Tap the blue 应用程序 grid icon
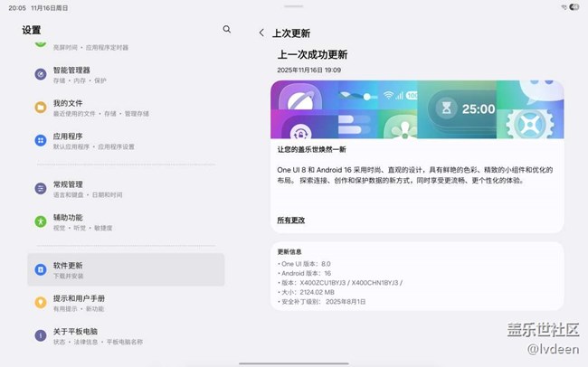The width and height of the screenshot is (588, 367). 41,141
